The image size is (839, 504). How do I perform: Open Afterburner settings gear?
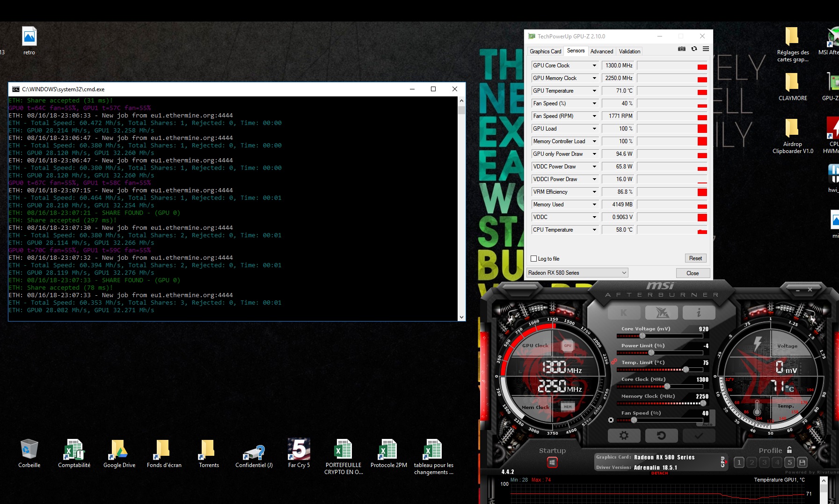[x=624, y=435]
